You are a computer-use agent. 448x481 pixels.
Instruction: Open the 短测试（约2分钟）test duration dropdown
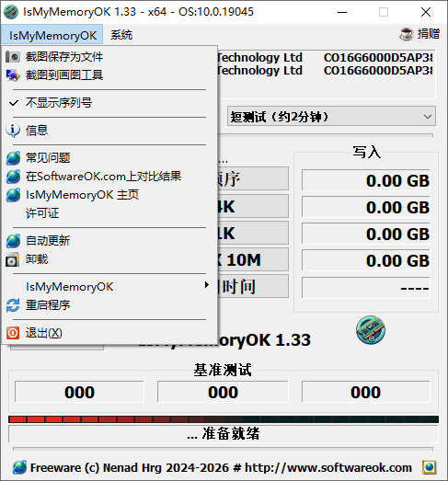[x=331, y=116]
